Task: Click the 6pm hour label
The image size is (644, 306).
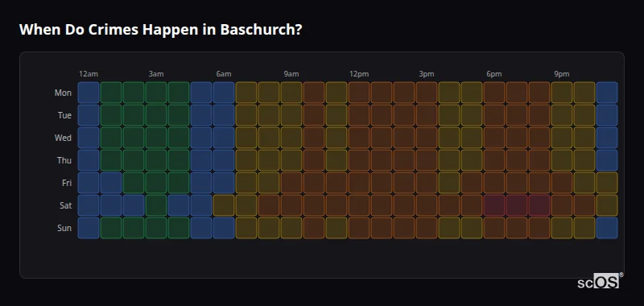Action: [494, 74]
